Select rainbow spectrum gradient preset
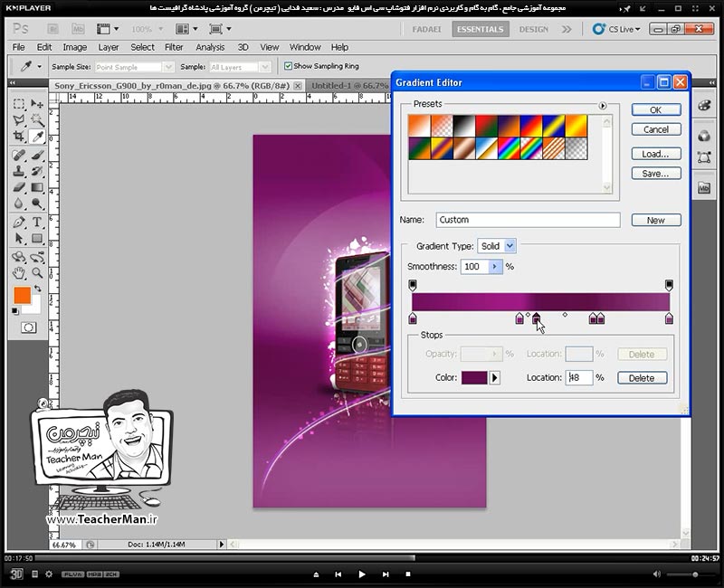Viewport: 724px width, 588px height. pos(509,148)
